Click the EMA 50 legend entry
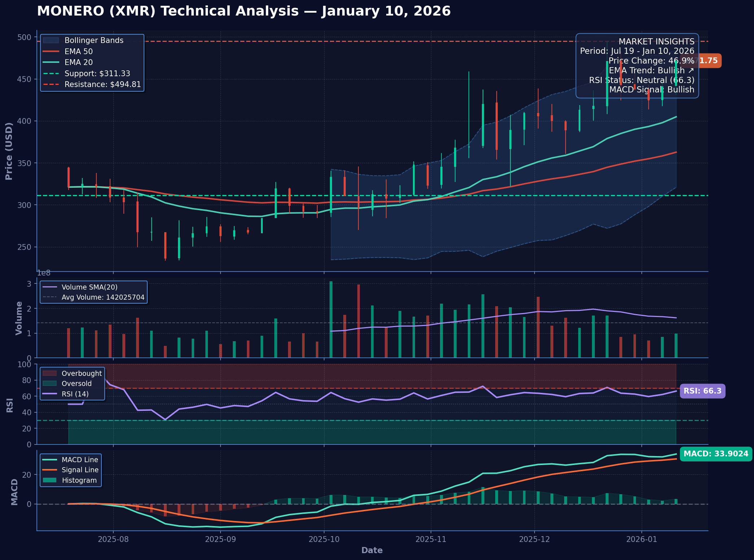 [x=78, y=52]
